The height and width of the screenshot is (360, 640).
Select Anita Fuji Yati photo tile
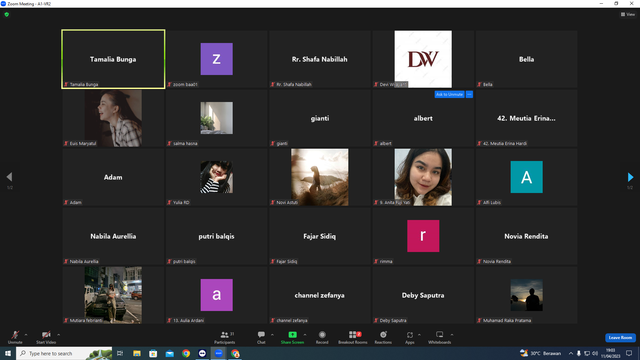click(423, 177)
